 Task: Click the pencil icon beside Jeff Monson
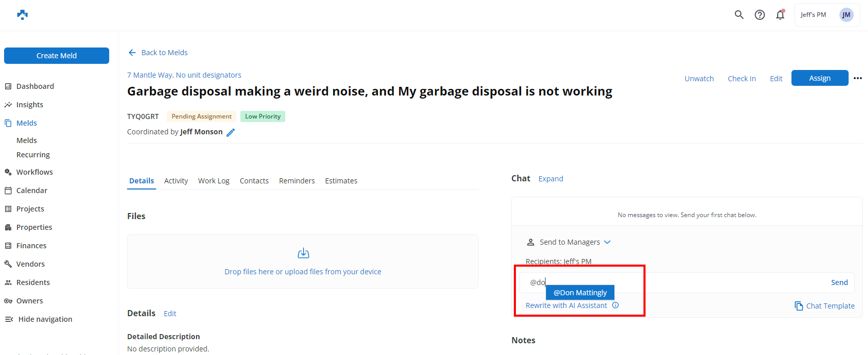(231, 132)
